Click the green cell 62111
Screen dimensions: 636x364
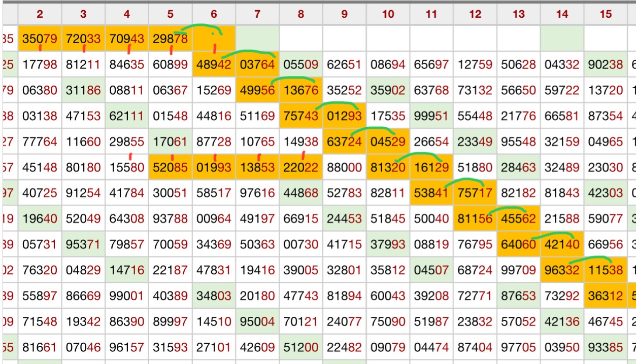[127, 116]
